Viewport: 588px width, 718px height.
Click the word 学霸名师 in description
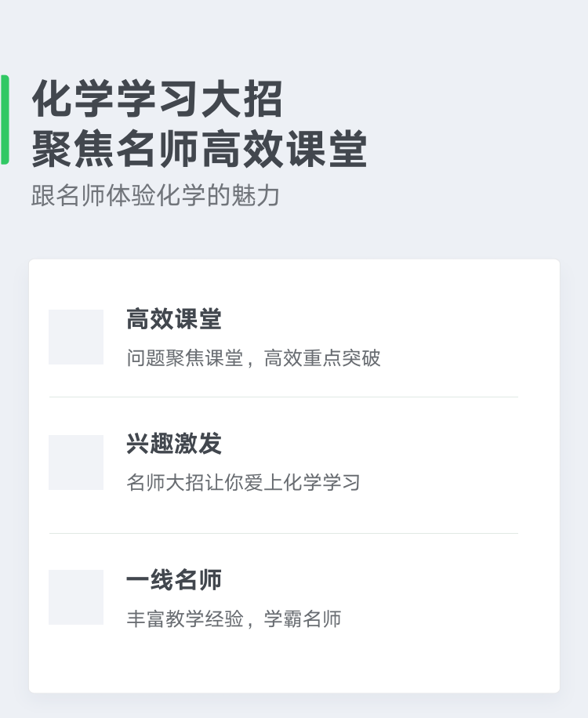(303, 618)
